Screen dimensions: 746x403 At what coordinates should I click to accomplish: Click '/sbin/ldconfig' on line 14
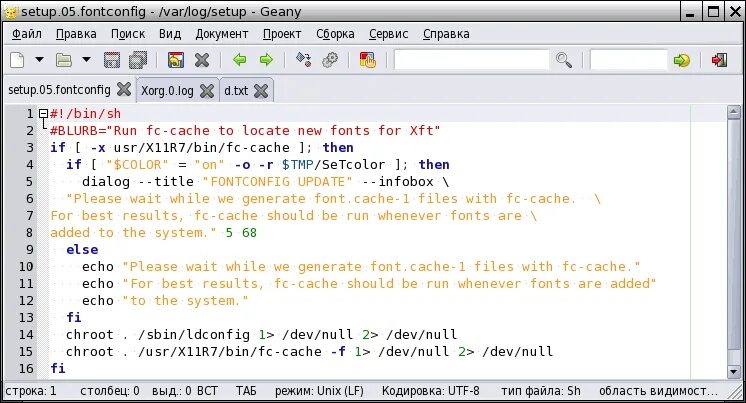pyautogui.click(x=194, y=334)
